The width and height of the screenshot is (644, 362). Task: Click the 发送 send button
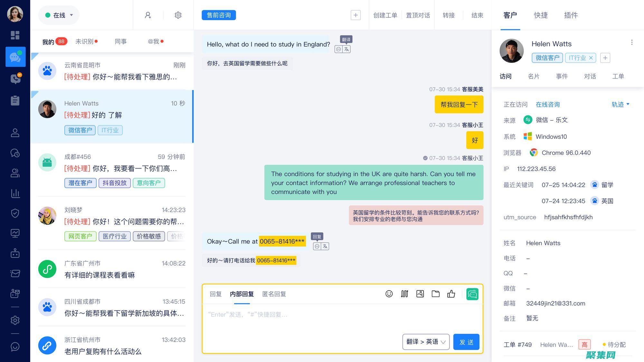coord(466,342)
